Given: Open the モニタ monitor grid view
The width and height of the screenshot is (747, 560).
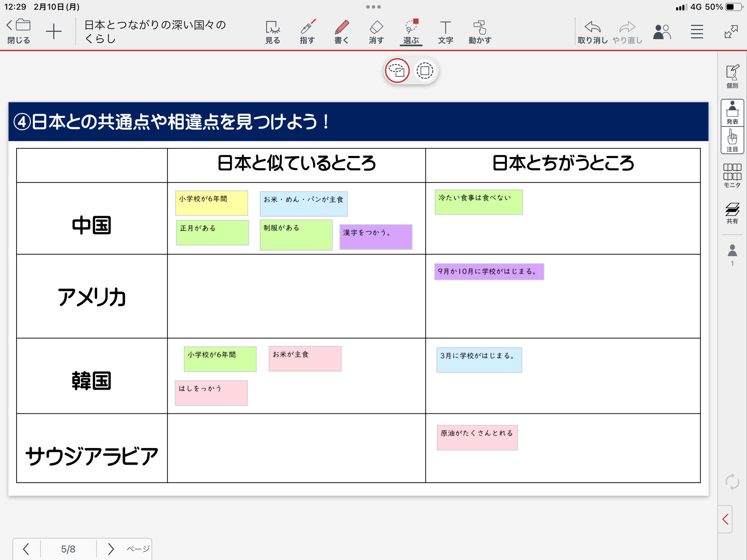Looking at the screenshot, I should (732, 175).
